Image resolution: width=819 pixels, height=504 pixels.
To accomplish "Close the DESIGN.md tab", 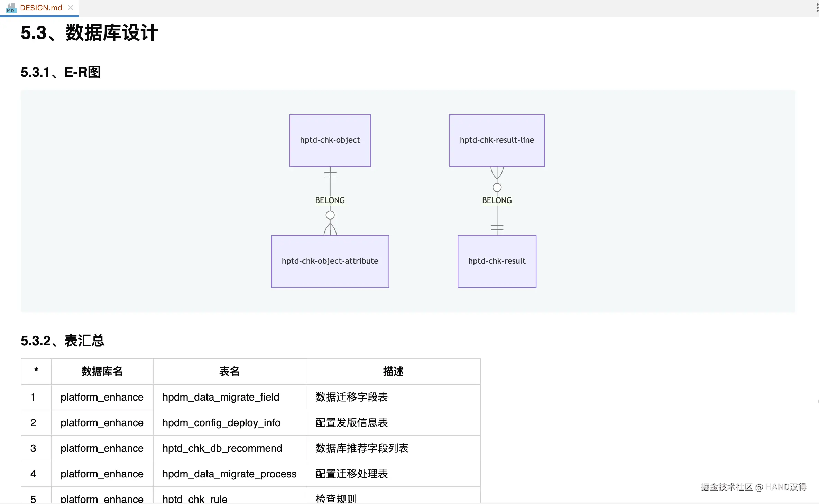I will 71,8.
